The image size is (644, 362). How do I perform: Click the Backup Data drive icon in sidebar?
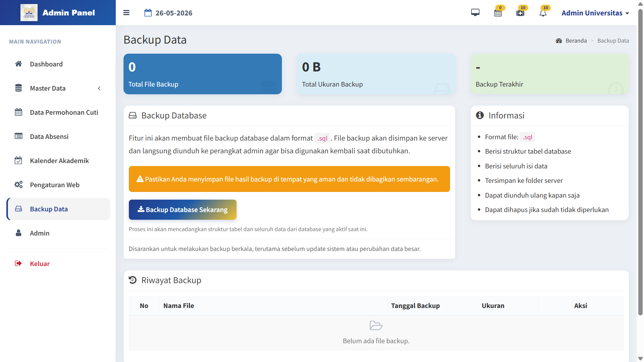pyautogui.click(x=18, y=209)
